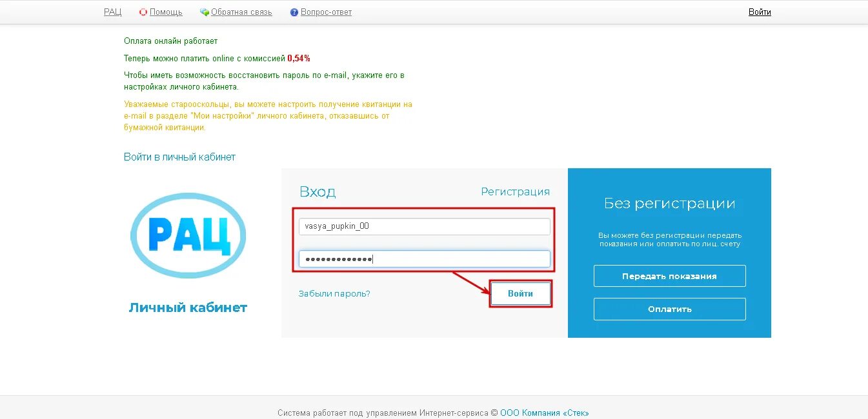Viewport: 868px width, 419px height.
Task: Click the "Личный кабинет" caption under logo
Action: (x=188, y=307)
